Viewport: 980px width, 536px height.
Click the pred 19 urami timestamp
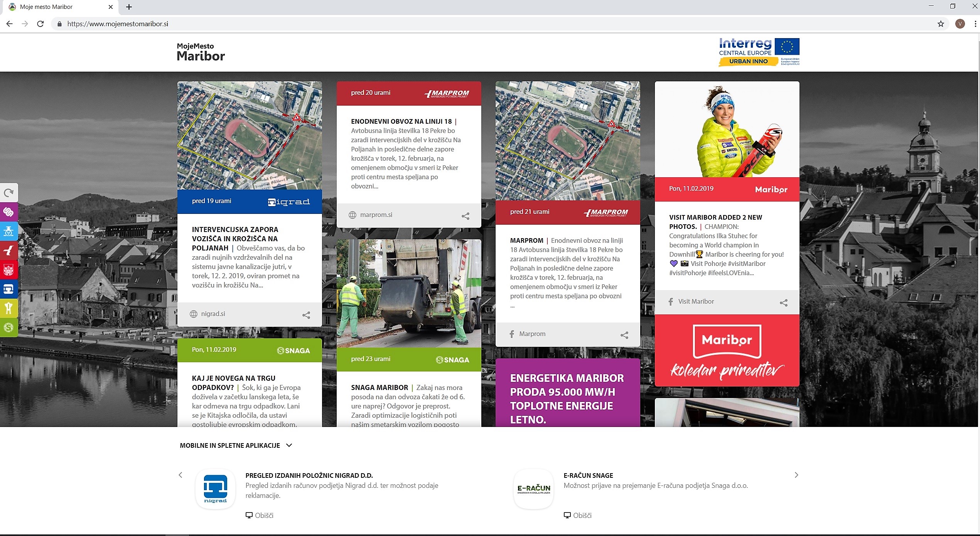coord(211,201)
